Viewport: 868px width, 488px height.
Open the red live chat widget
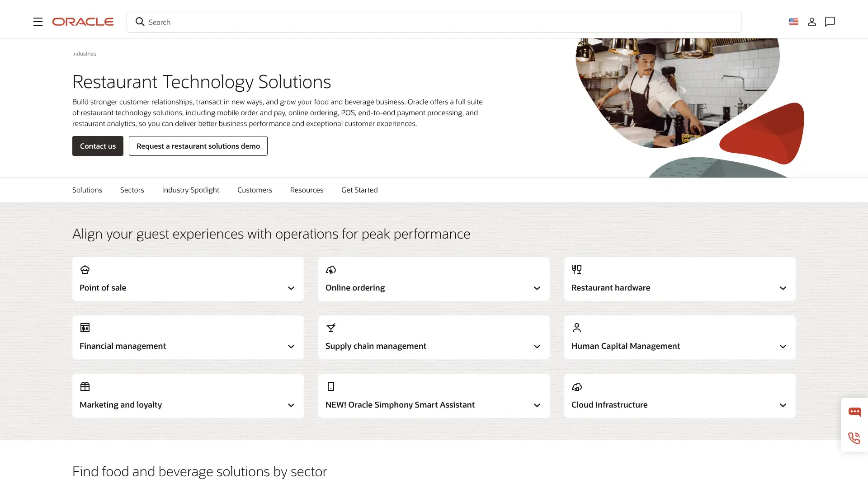point(854,412)
